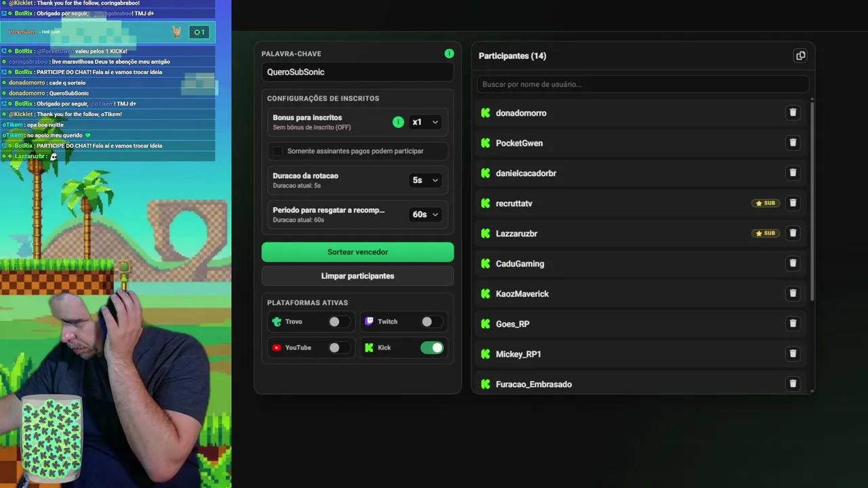This screenshot has width=868, height=488.
Task: Select participant name recruttatv
Action: [x=514, y=203]
